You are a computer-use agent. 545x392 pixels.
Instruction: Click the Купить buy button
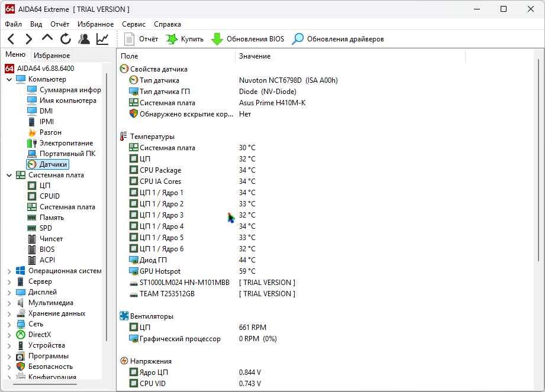click(185, 39)
